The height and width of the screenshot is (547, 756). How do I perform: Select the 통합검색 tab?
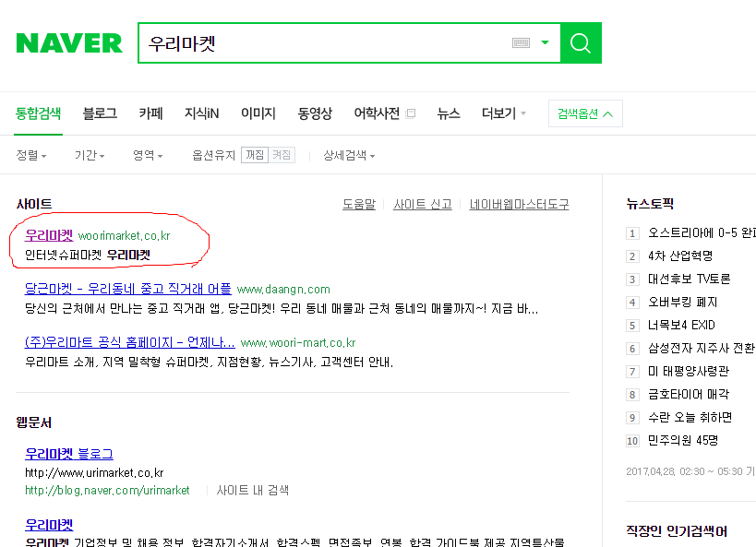[x=39, y=113]
